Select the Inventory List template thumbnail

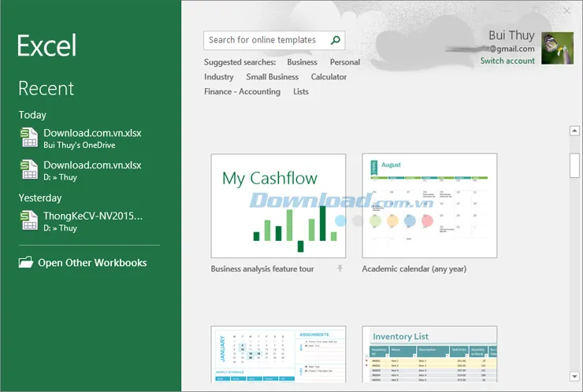(x=429, y=354)
